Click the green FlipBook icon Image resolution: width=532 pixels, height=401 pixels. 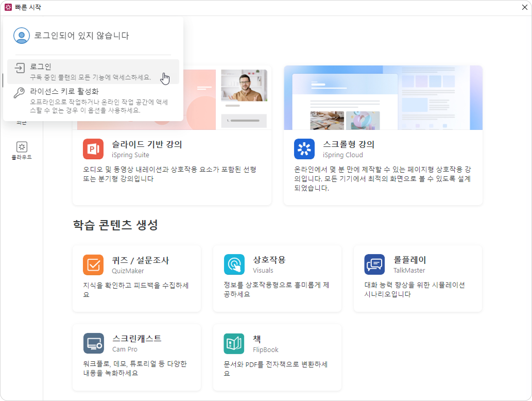(x=234, y=344)
